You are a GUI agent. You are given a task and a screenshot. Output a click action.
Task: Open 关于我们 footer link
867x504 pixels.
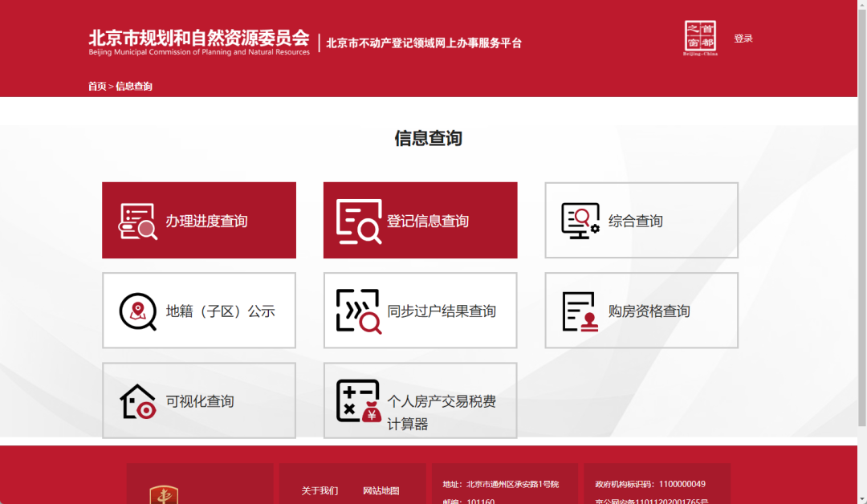coord(320,490)
